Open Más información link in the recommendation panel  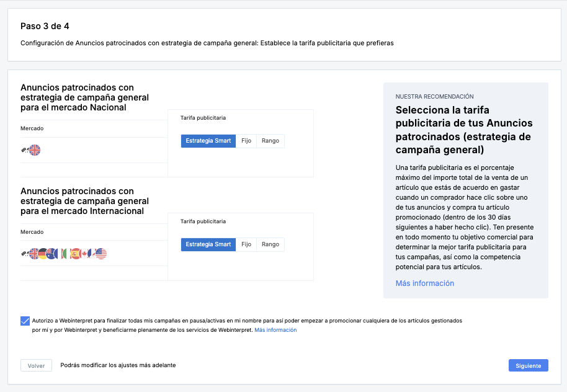pyautogui.click(x=425, y=283)
